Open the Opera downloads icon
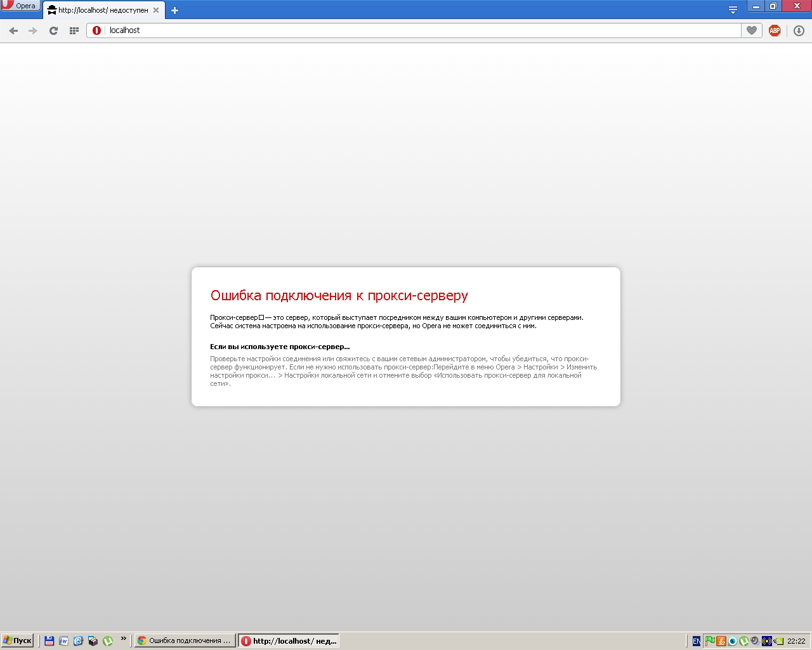812x650 pixels. click(799, 30)
